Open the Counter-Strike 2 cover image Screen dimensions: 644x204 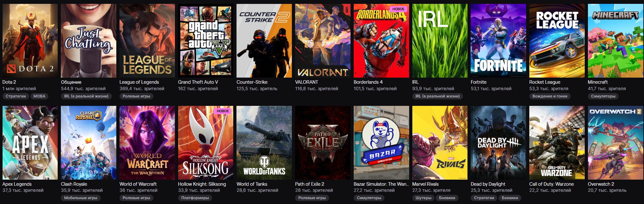click(x=264, y=41)
